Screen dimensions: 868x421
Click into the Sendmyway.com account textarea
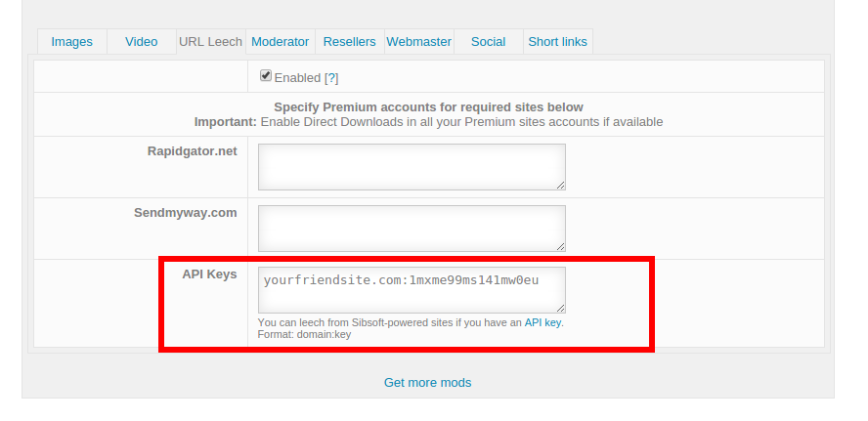point(411,228)
